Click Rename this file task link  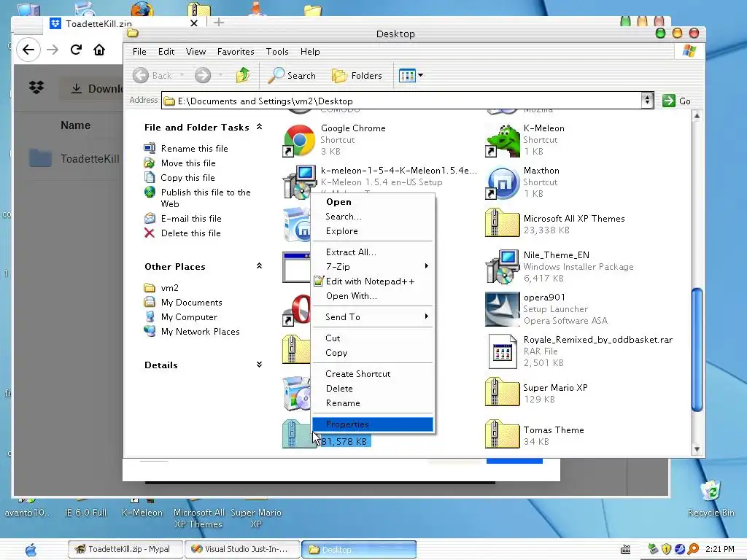(x=194, y=149)
